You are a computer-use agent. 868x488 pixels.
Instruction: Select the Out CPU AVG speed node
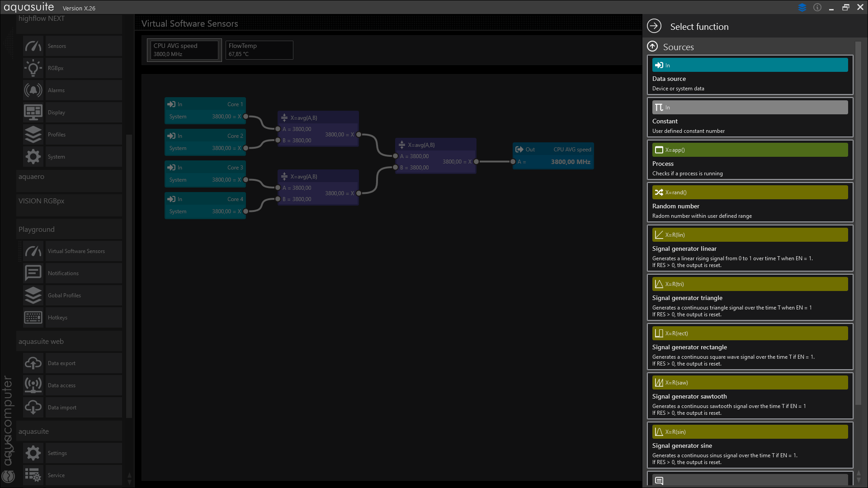coord(553,156)
